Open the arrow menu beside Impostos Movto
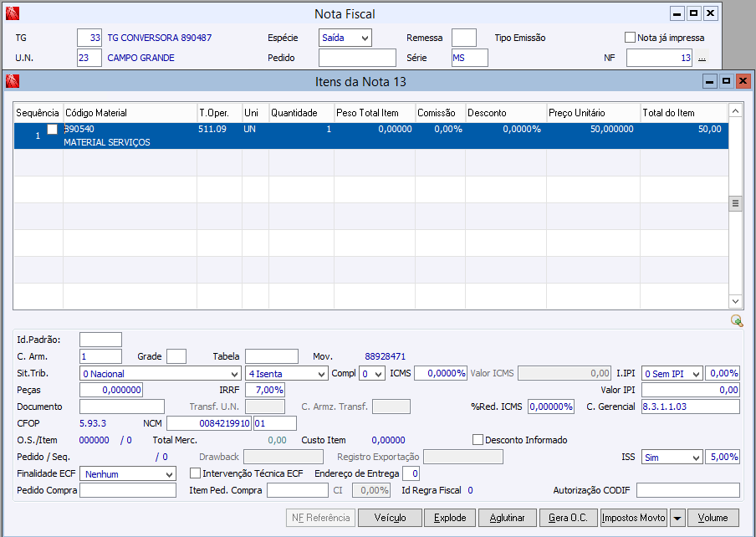The image size is (756, 537). (677, 518)
